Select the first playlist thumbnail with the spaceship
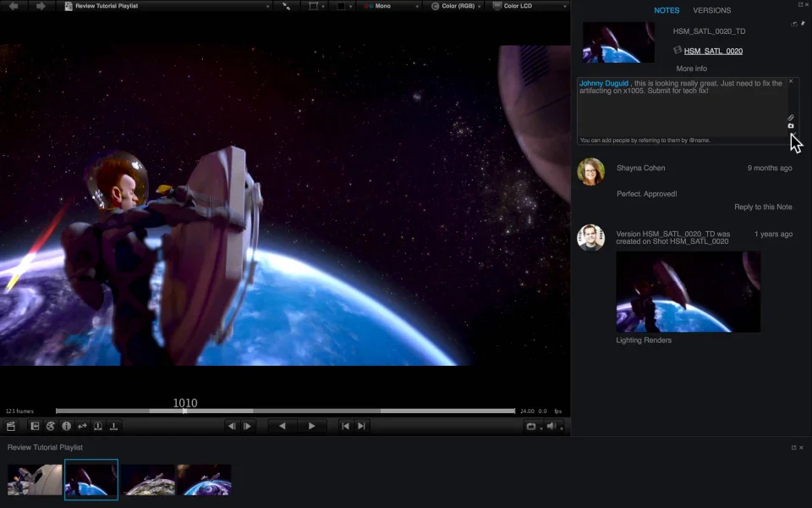 [x=35, y=479]
